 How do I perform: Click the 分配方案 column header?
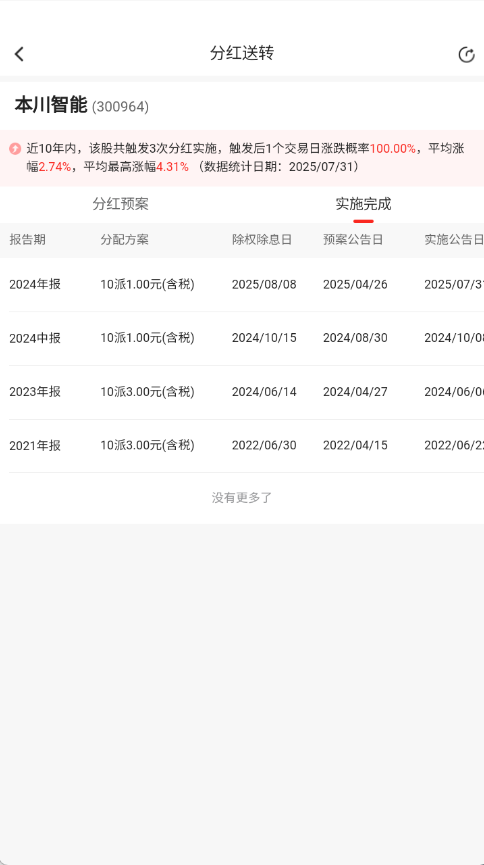pos(124,240)
